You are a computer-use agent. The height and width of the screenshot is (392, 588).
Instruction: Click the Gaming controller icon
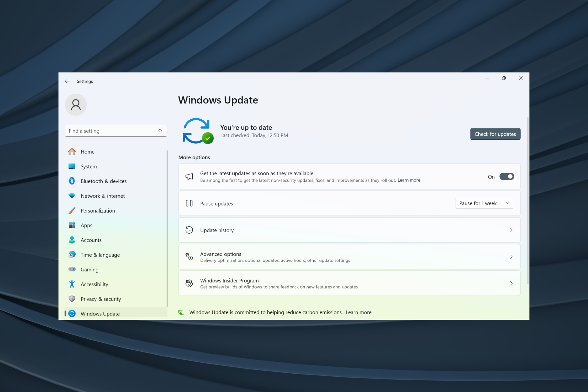pyautogui.click(x=72, y=269)
